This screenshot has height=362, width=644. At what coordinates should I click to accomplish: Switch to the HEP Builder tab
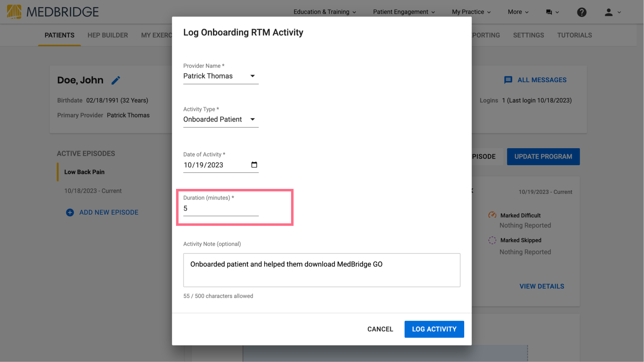coord(108,35)
